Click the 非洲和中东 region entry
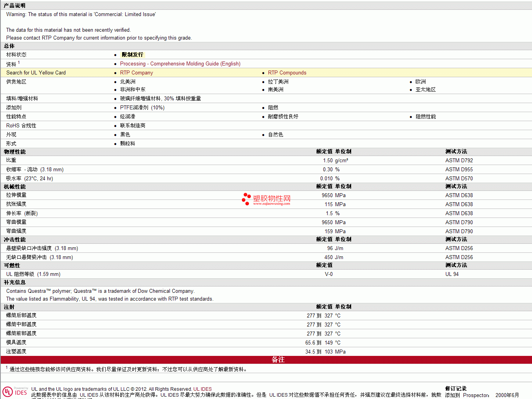Screen dimensions: 532x399 (x=133, y=89)
